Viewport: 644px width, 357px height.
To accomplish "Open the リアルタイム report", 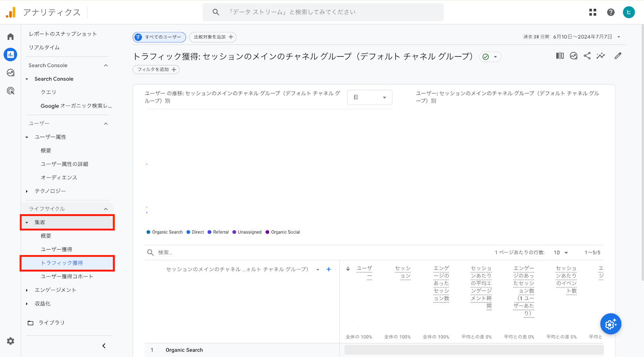I will 44,47.
